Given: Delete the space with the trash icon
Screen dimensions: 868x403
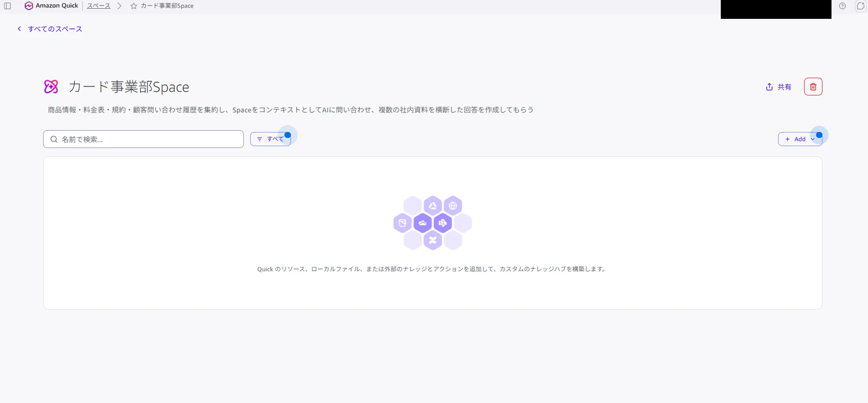Looking at the screenshot, I should (x=813, y=87).
